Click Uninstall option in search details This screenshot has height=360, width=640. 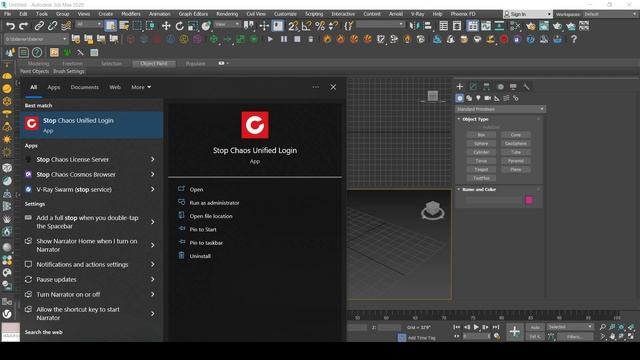coord(200,256)
